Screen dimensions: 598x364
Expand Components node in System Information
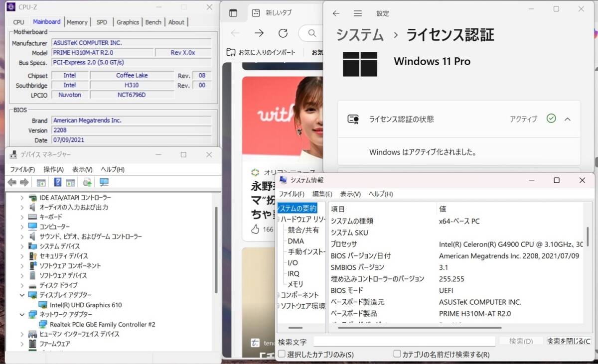pos(279,295)
